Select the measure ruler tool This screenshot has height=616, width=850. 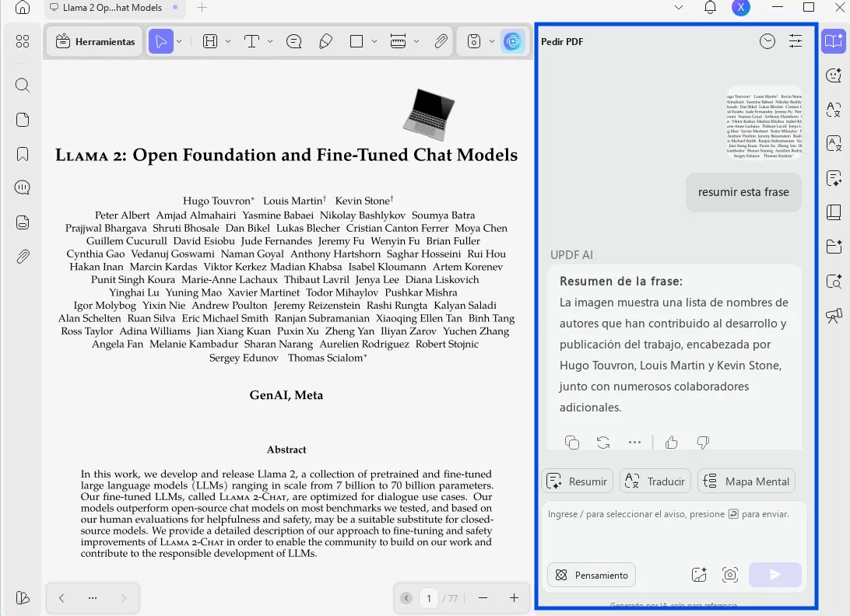pos(398,41)
